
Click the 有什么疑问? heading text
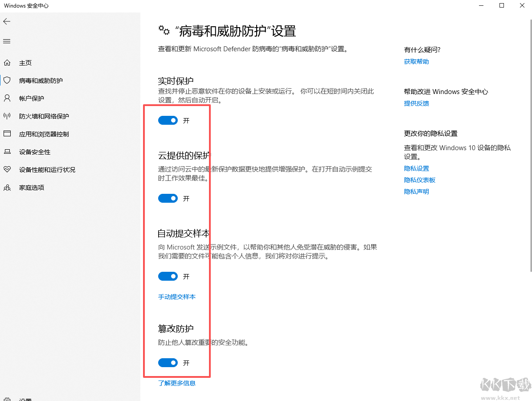(x=422, y=50)
